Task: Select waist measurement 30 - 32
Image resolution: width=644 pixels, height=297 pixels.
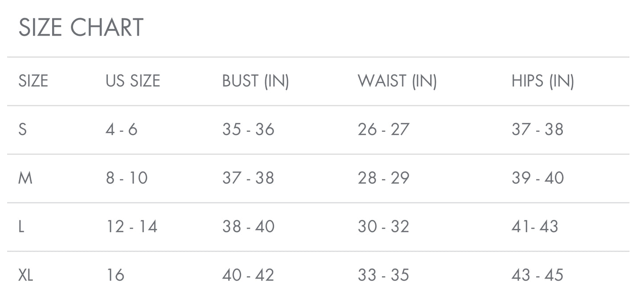Action: 383,227
